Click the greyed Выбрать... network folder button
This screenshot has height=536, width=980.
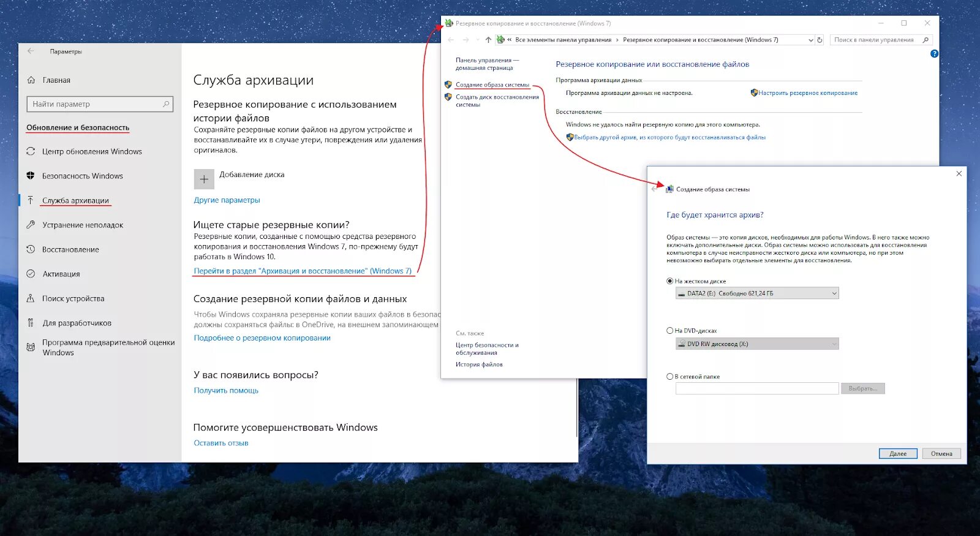click(863, 388)
